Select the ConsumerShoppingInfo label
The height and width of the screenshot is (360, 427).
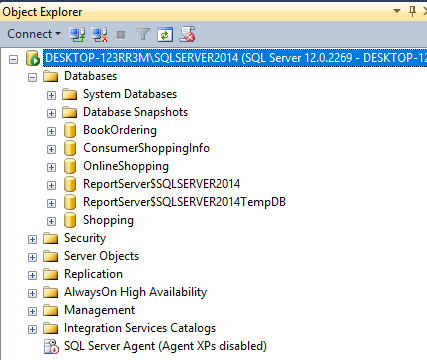[146, 148]
